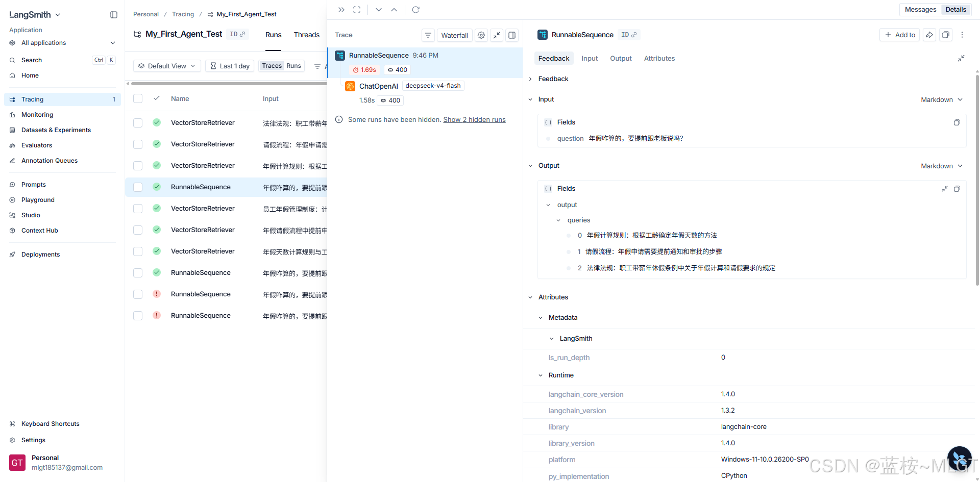Select the checkbox for the 年假计算规则 VectorStoreRetriever row

click(x=138, y=166)
